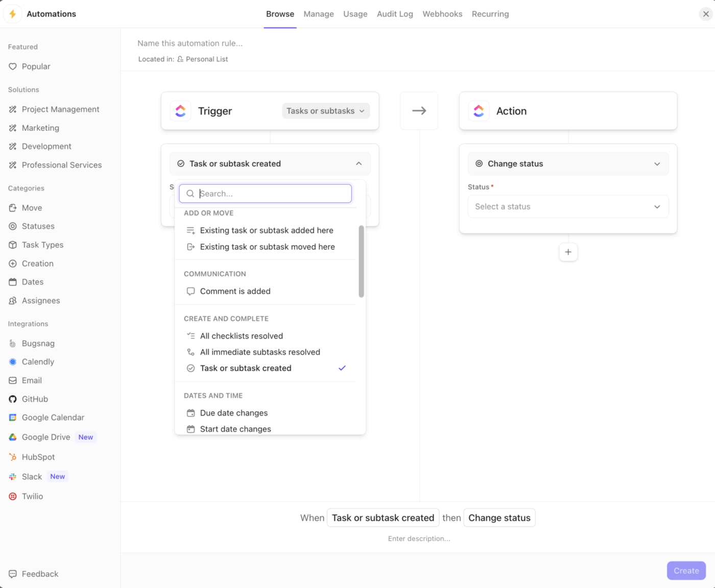Select the Statuses category icon
The width and height of the screenshot is (715, 588).
tap(12, 226)
